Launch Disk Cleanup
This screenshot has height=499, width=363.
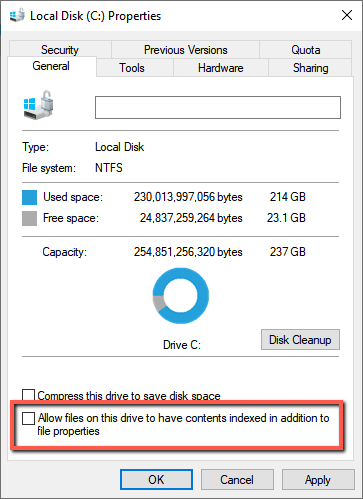300,340
